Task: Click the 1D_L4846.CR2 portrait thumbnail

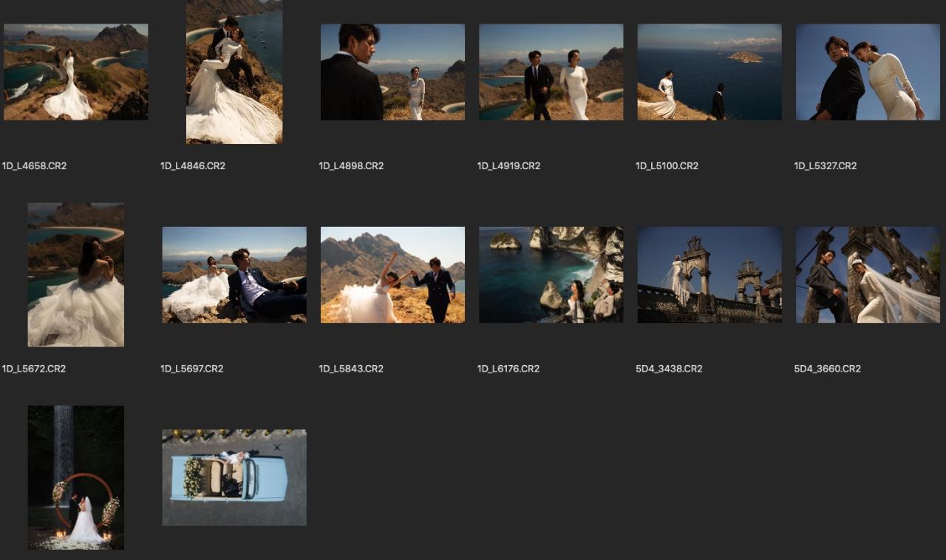Action: pyautogui.click(x=234, y=72)
